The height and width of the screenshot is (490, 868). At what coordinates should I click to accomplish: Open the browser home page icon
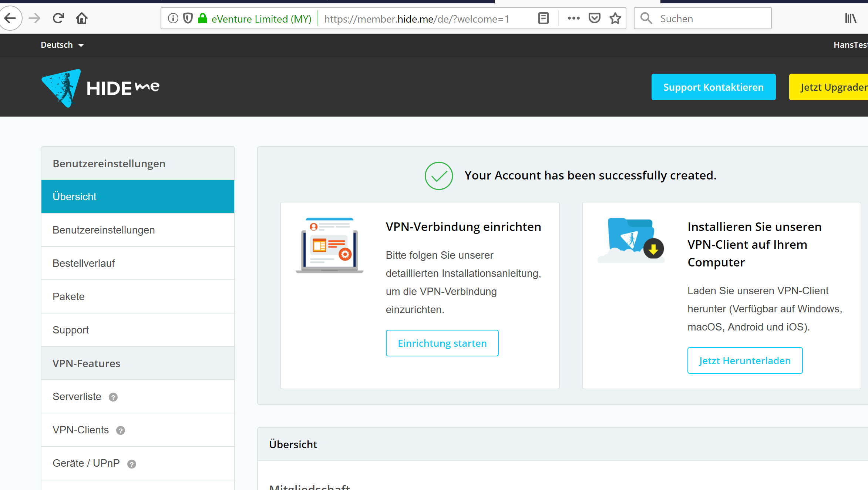[82, 18]
